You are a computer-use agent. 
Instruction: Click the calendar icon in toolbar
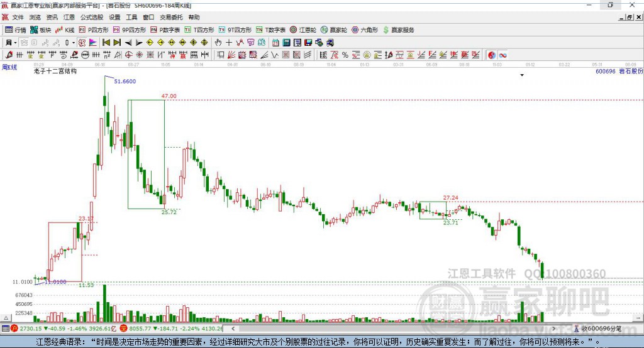[275, 43]
